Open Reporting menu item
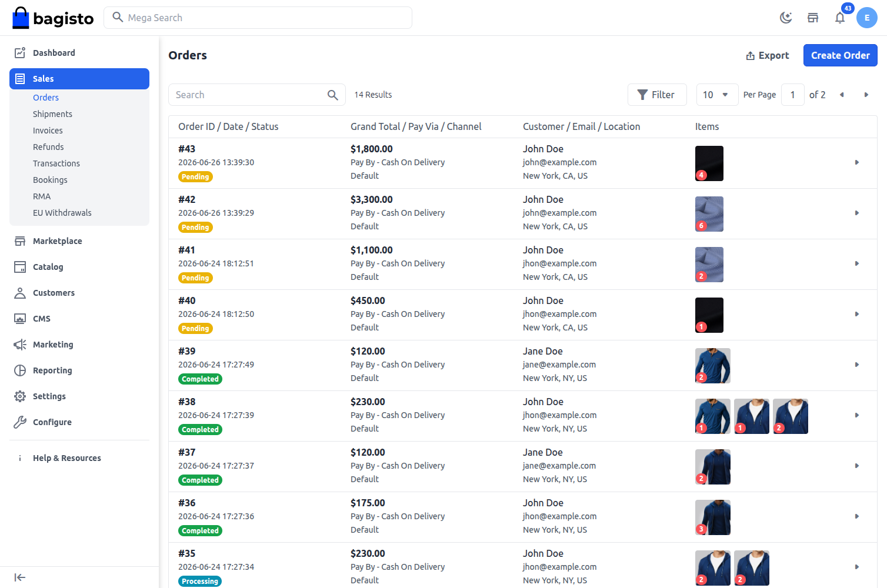The height and width of the screenshot is (588, 887). [x=79, y=370]
